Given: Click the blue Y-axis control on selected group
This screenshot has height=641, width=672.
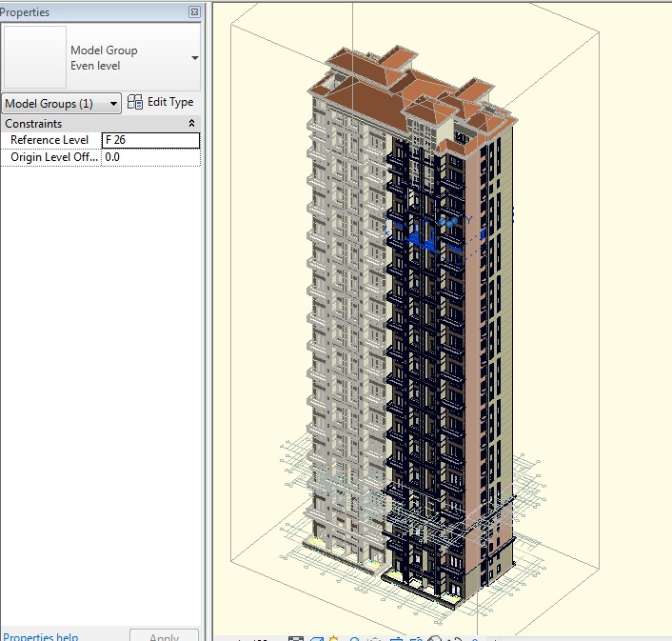Looking at the screenshot, I should [467, 220].
